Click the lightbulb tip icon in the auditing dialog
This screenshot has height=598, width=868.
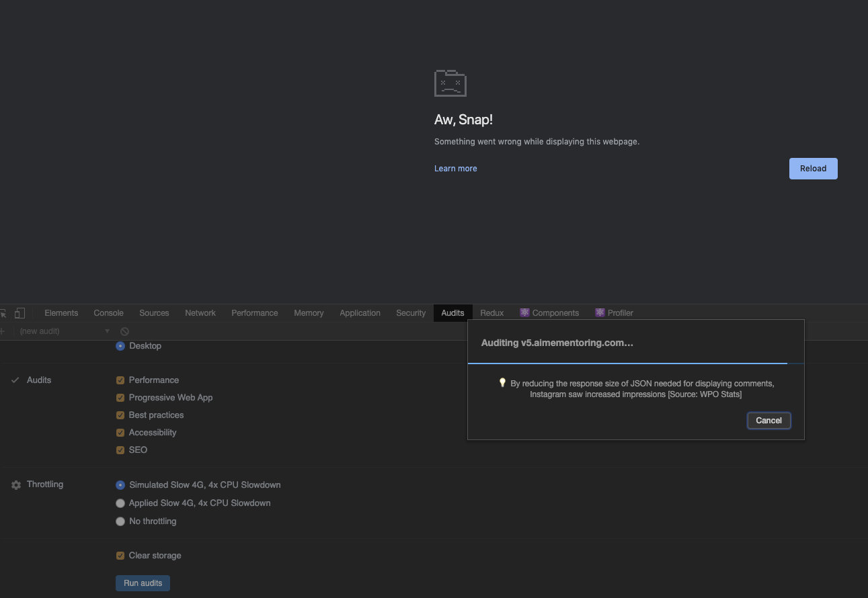tap(502, 383)
